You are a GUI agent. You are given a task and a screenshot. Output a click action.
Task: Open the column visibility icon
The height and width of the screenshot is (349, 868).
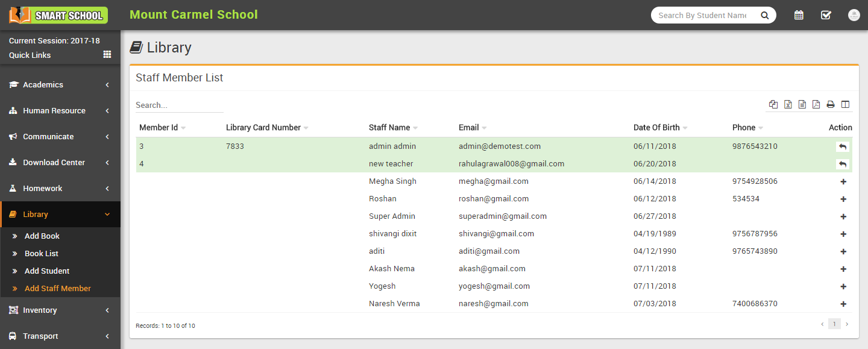[845, 104]
